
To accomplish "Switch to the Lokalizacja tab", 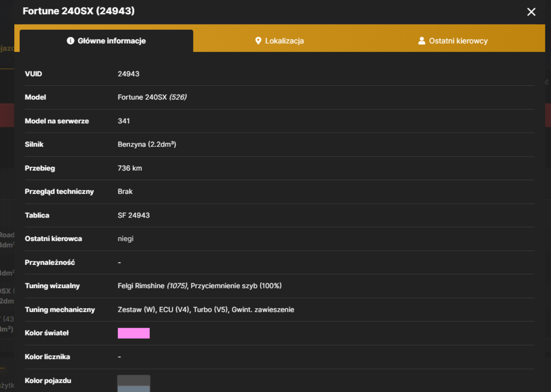I will pyautogui.click(x=280, y=41).
